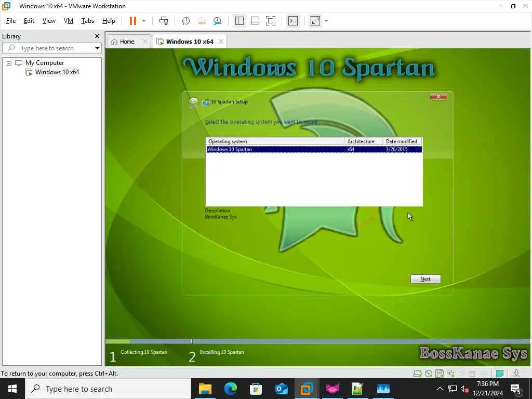This screenshot has height=399, width=532.
Task: Open the green notepad app on taskbar
Action: [357, 389]
